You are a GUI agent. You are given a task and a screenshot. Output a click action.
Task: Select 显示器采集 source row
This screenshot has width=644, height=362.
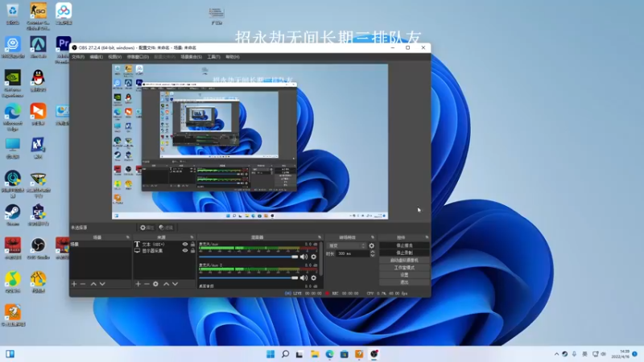tap(164, 250)
